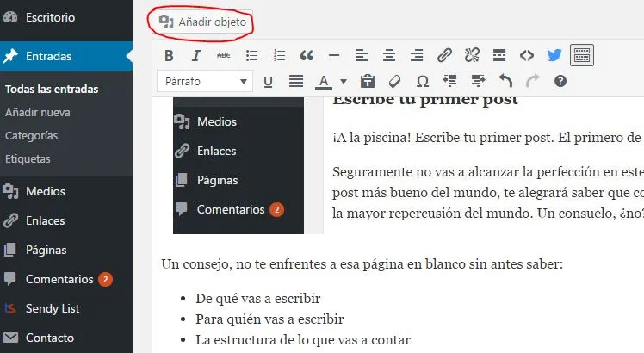Click the code angle-brackets icon
The image size is (644, 353).
[x=527, y=55]
